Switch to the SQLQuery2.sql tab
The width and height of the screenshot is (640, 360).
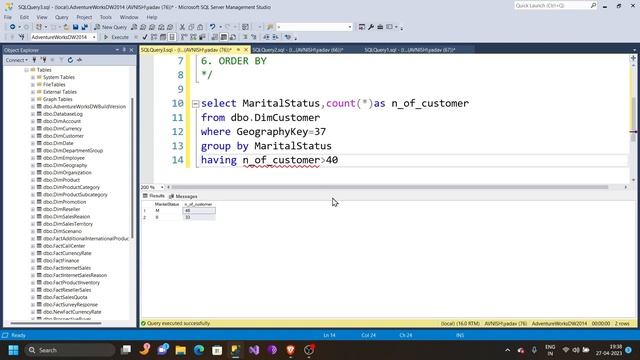[x=298, y=50]
